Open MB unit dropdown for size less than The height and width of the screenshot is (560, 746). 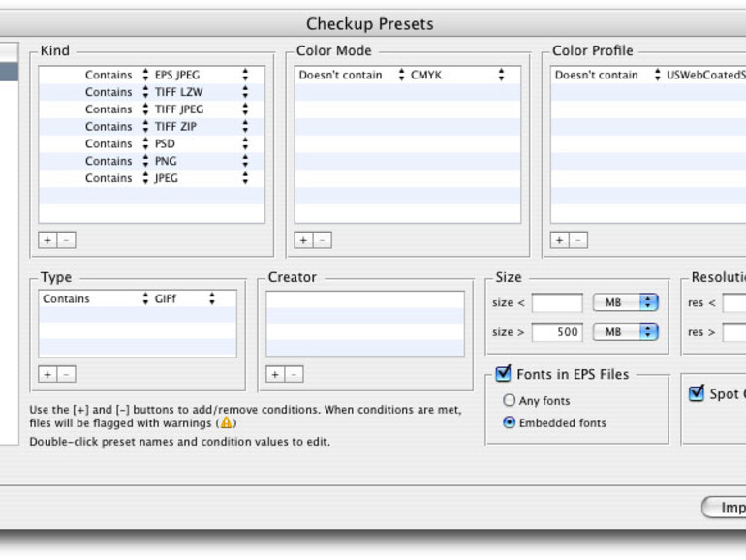coord(625,303)
